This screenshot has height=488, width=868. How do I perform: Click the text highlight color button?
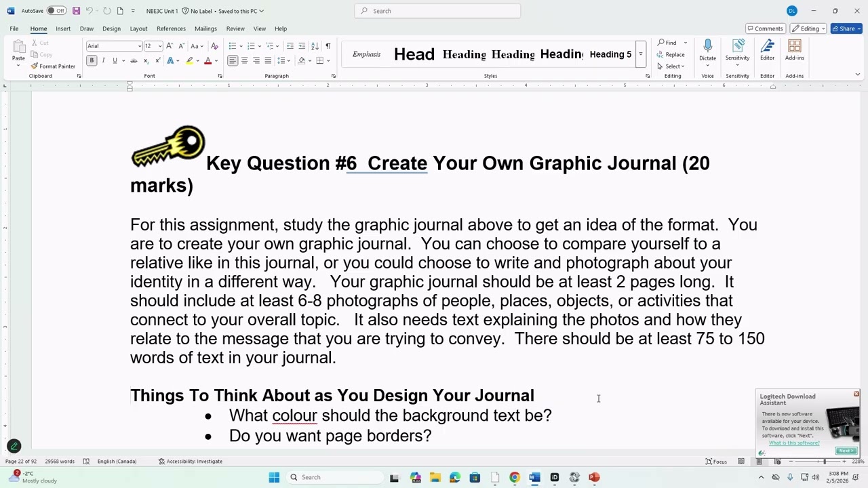click(x=189, y=61)
